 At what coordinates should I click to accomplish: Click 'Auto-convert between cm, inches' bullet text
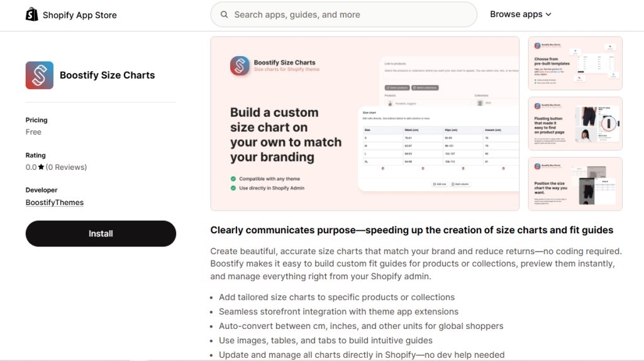tap(361, 326)
